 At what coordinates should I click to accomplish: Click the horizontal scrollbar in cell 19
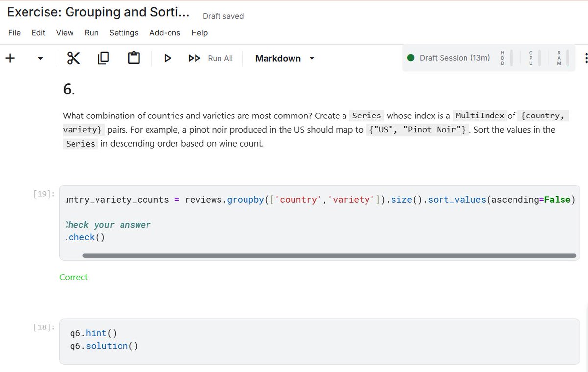coord(329,256)
